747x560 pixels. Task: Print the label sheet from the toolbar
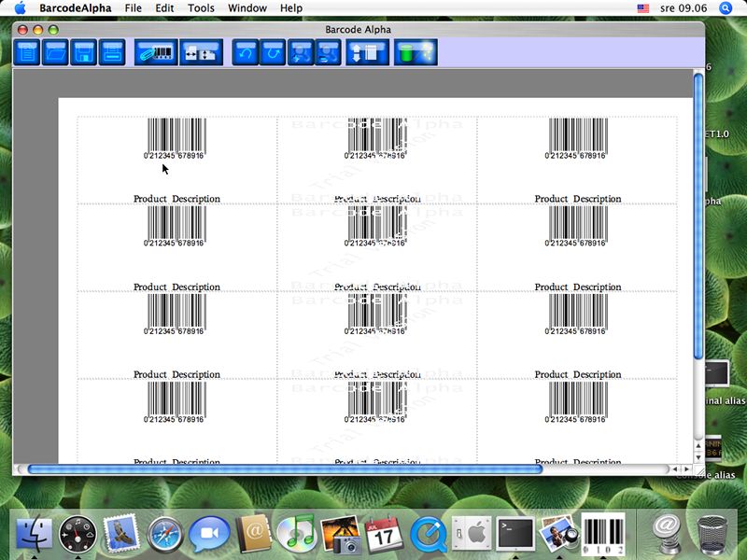pyautogui.click(x=112, y=52)
